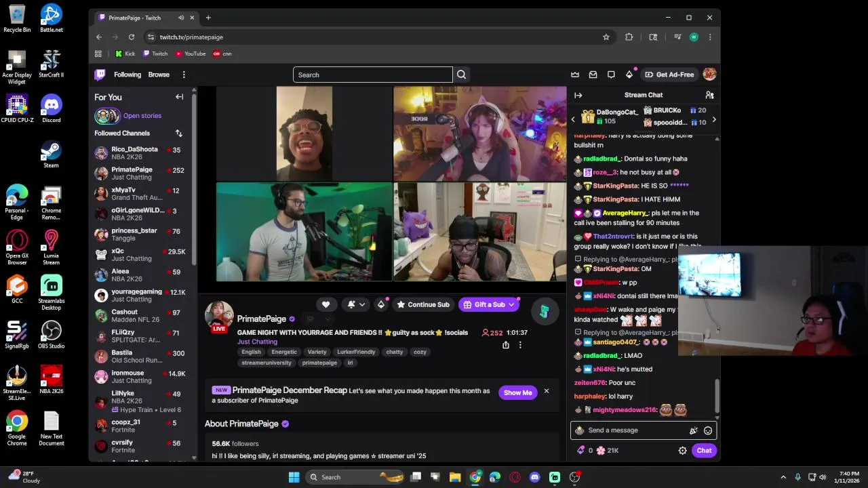Image resolution: width=868 pixels, height=488 pixels.
Task: Open the browser extensions puzzle icon
Action: coord(629,37)
